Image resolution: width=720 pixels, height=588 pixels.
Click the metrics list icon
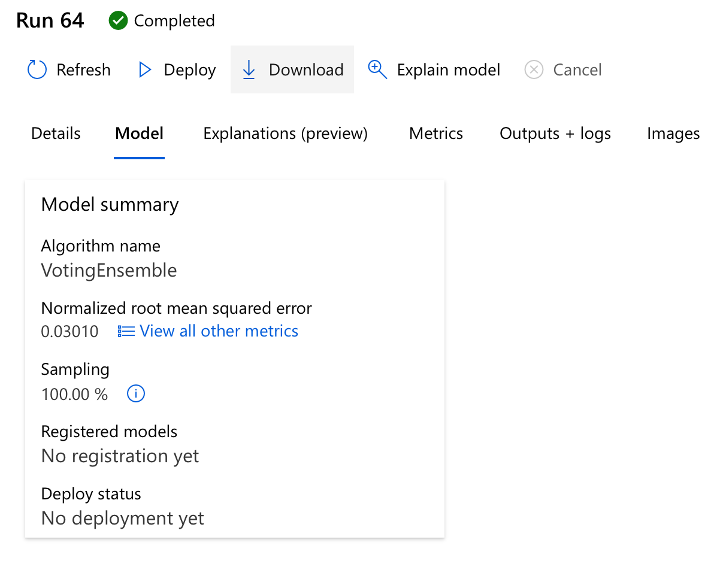click(x=126, y=331)
